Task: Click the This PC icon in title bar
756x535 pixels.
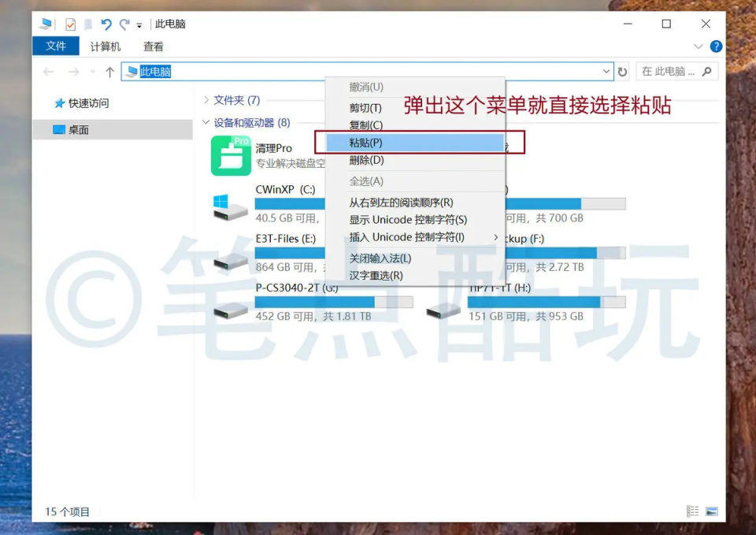Action: click(46, 24)
